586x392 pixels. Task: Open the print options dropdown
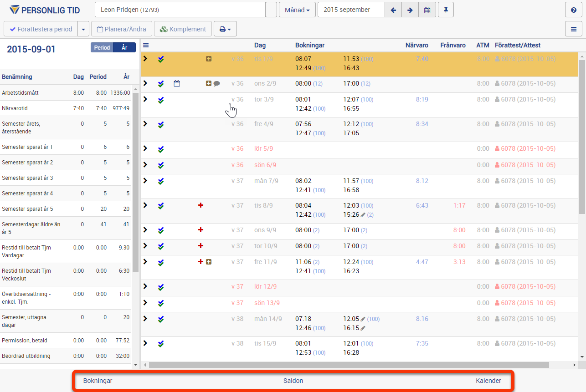pyautogui.click(x=225, y=29)
